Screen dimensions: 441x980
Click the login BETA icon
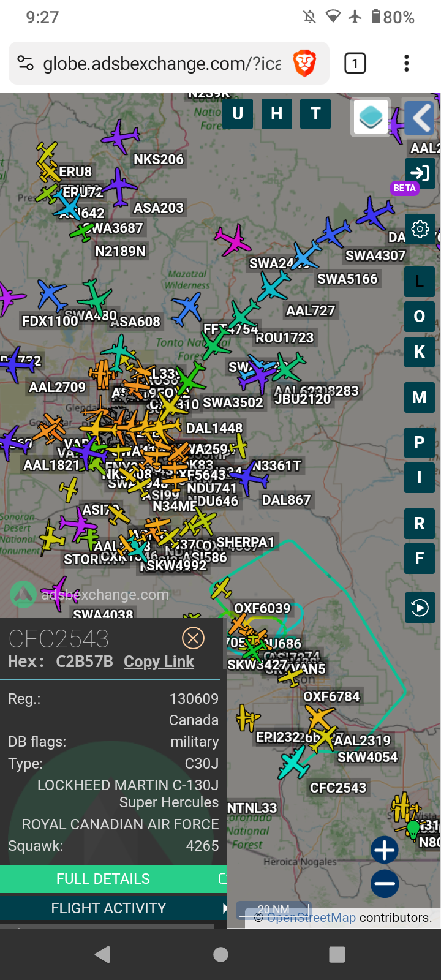[420, 173]
